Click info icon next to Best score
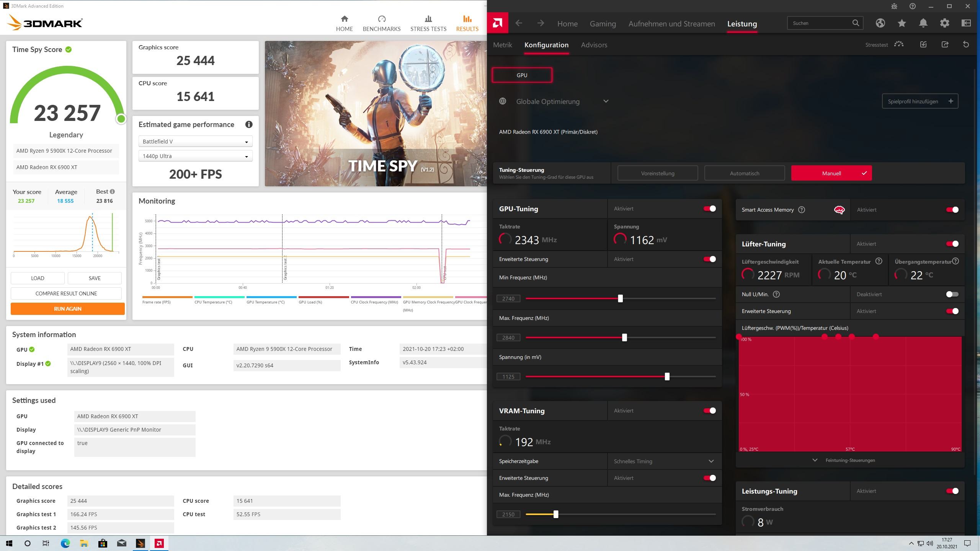980x551 pixels. pos(112,191)
